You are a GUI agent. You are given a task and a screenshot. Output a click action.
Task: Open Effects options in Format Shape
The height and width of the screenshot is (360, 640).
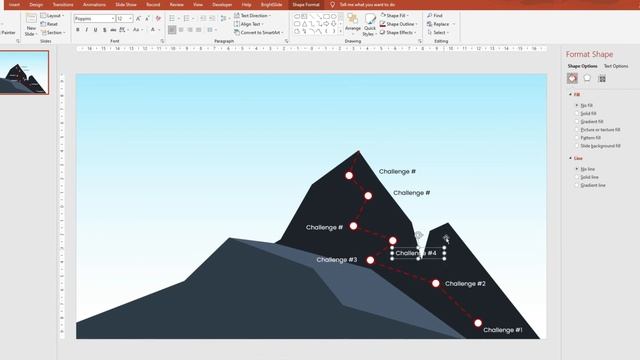(x=587, y=78)
